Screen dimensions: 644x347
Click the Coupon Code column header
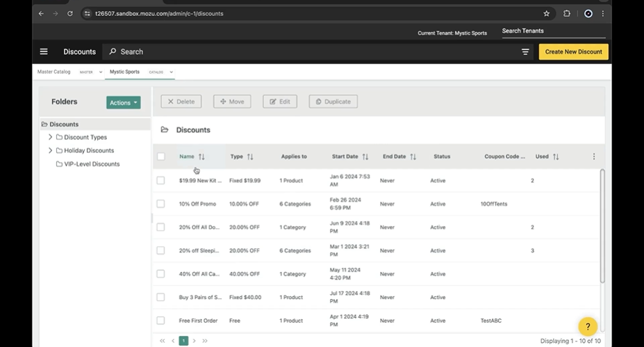[505, 156]
